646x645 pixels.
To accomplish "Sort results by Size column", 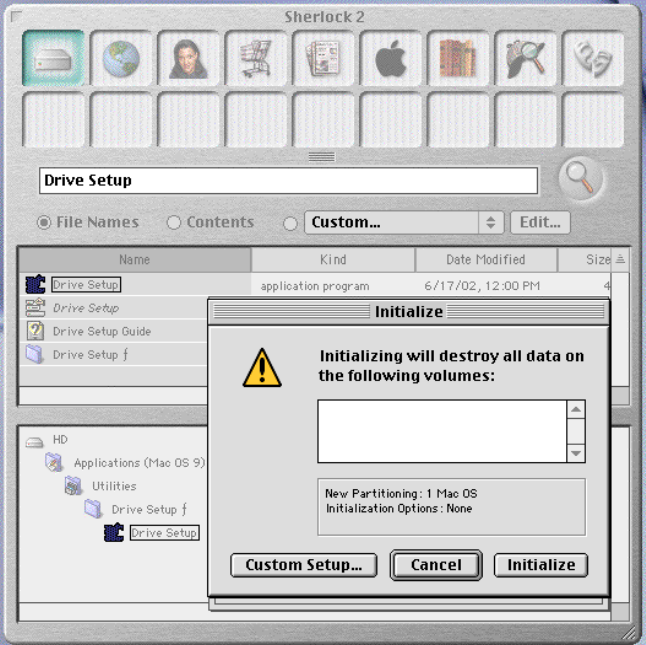I will click(585, 259).
